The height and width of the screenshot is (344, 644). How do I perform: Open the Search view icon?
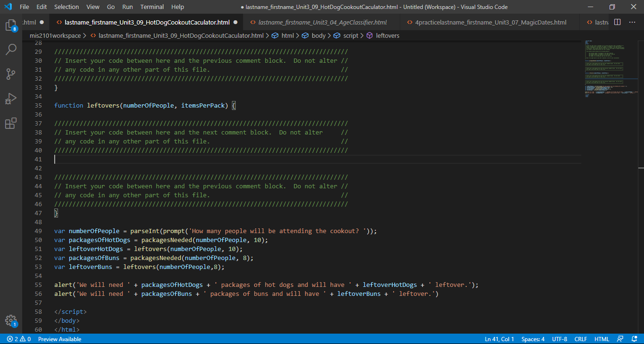(x=11, y=50)
